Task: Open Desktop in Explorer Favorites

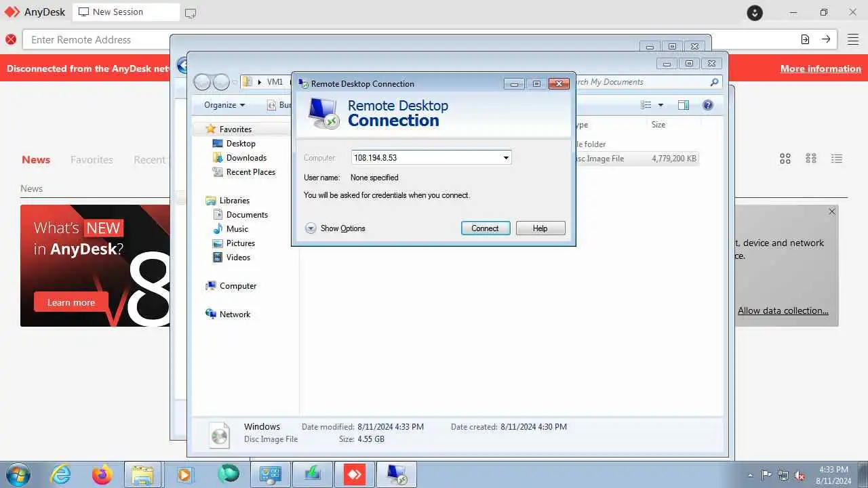Action: pyautogui.click(x=241, y=144)
